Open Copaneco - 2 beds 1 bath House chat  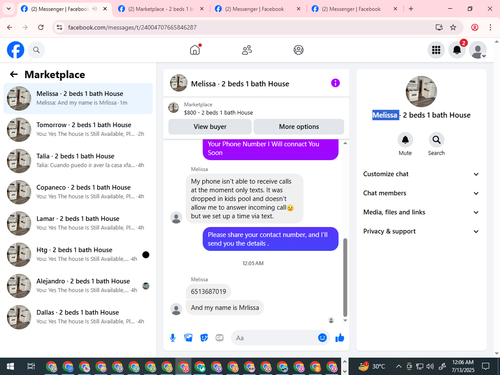[x=78, y=192]
